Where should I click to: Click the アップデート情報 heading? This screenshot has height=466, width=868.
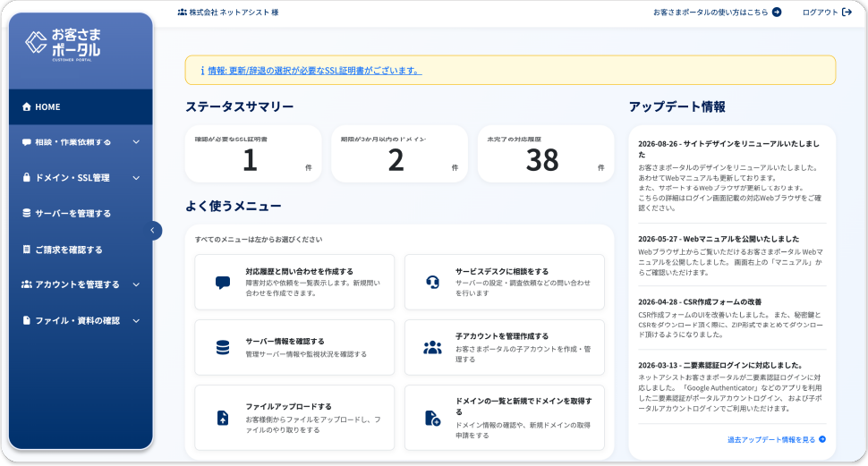677,106
